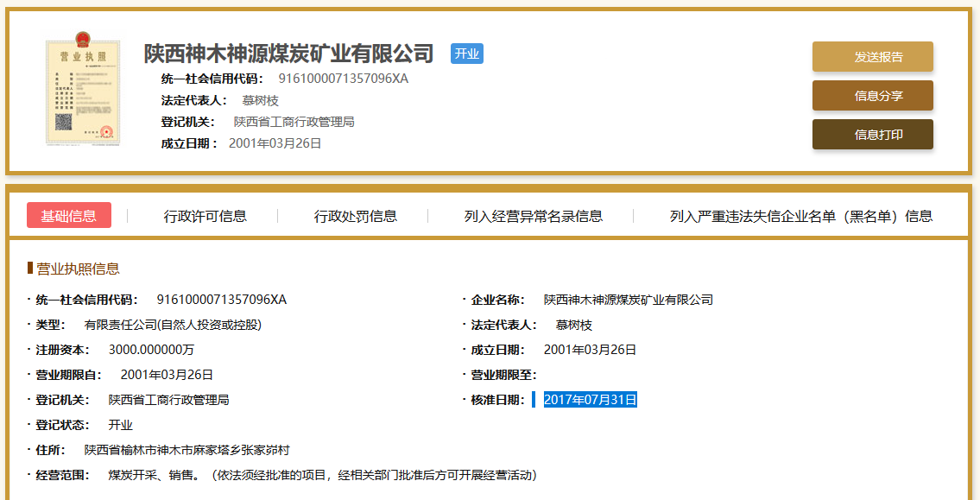Click the 营业执照信息 section heading
Screen dimensions: 980x500
click(x=78, y=269)
